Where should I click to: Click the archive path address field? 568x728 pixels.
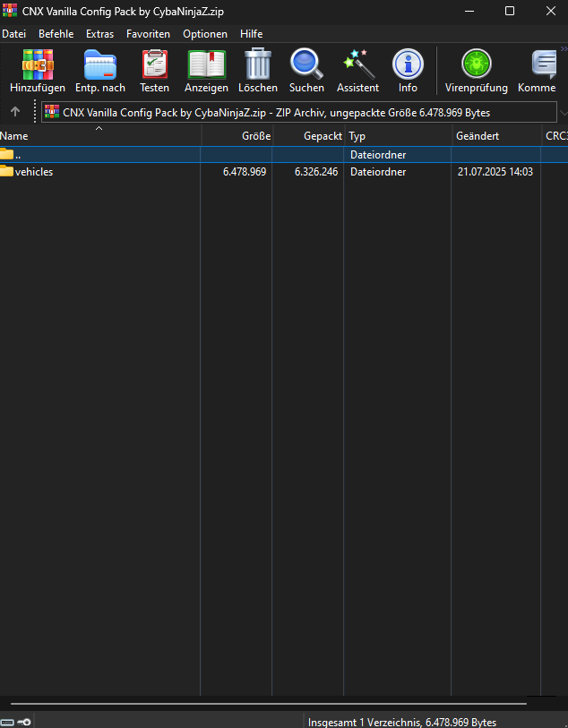(x=299, y=112)
